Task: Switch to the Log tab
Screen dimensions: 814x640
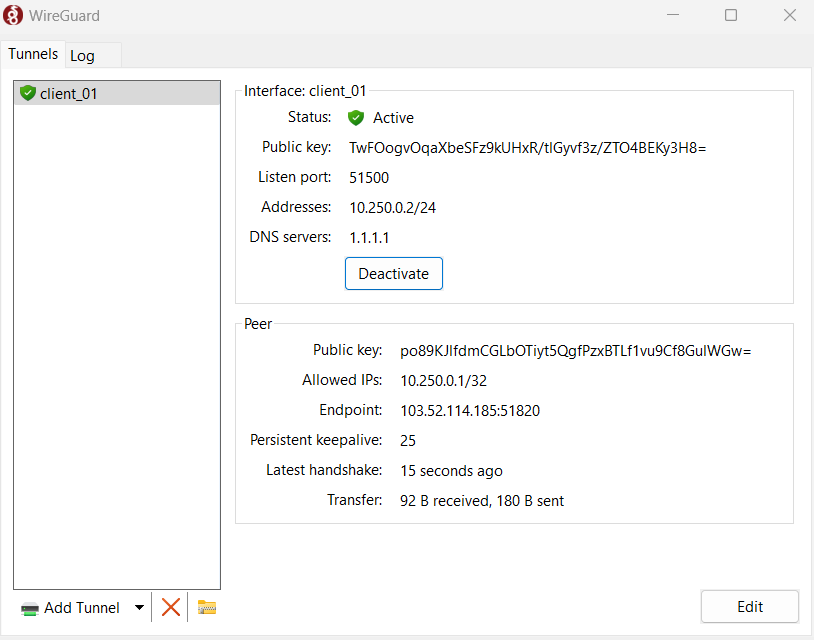Action: click(81, 55)
